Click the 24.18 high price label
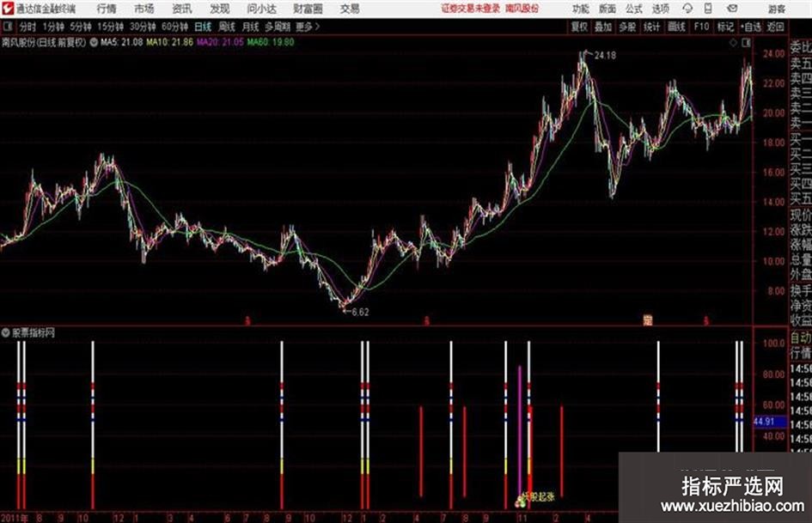The height and width of the screenshot is (523, 812). (605, 55)
